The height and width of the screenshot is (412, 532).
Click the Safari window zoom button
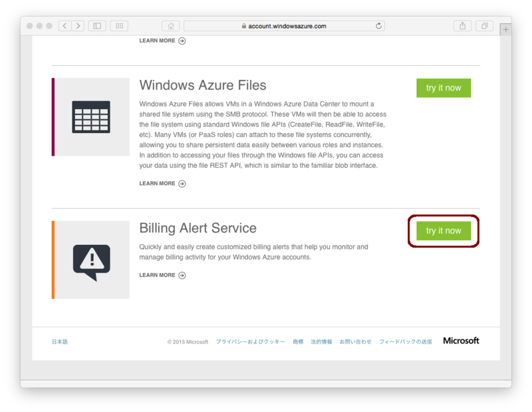49,26
